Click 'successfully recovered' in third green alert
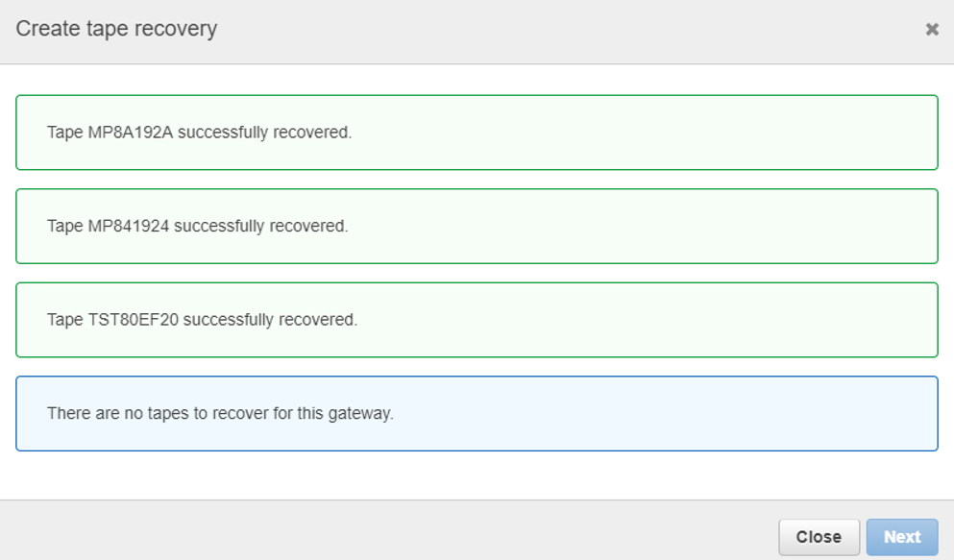The width and height of the screenshot is (954, 560). point(270,320)
